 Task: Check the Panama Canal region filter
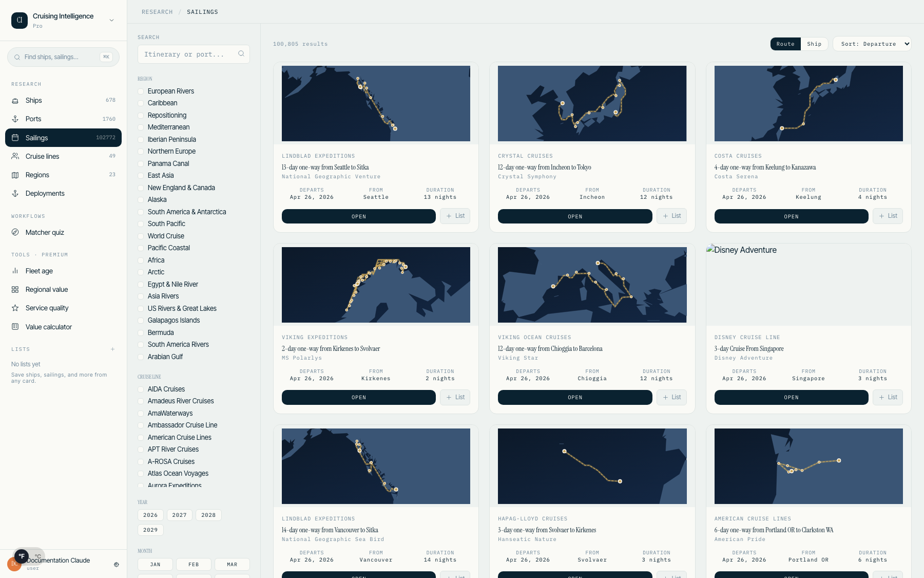[141, 164]
